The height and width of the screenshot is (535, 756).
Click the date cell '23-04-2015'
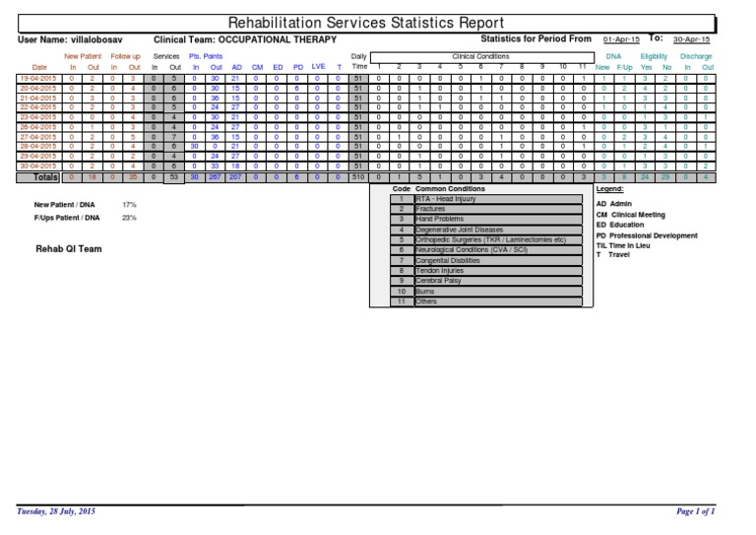click(38, 117)
